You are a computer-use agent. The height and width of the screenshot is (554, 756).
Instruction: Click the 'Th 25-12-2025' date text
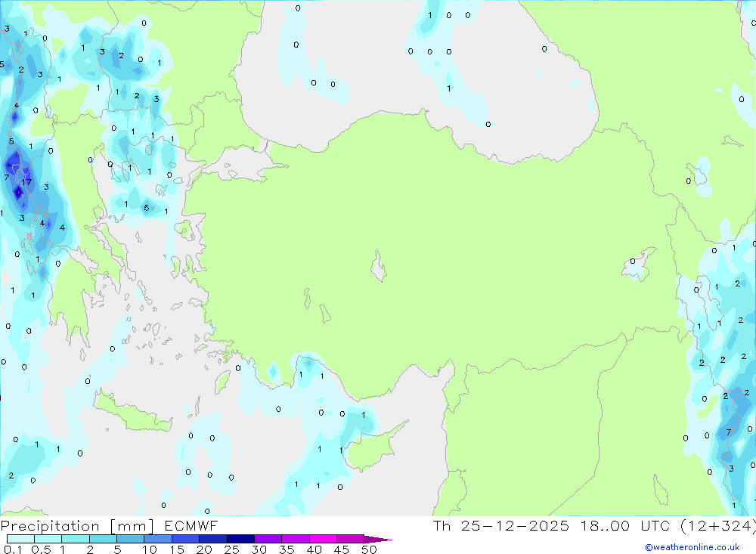[x=501, y=526]
